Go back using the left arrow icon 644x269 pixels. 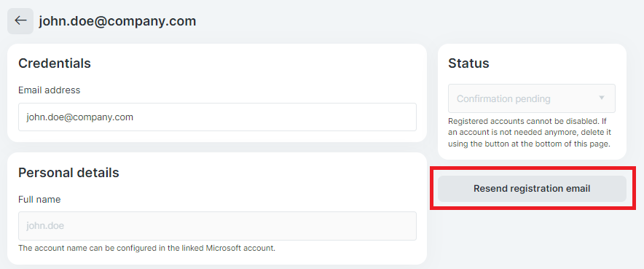point(20,21)
